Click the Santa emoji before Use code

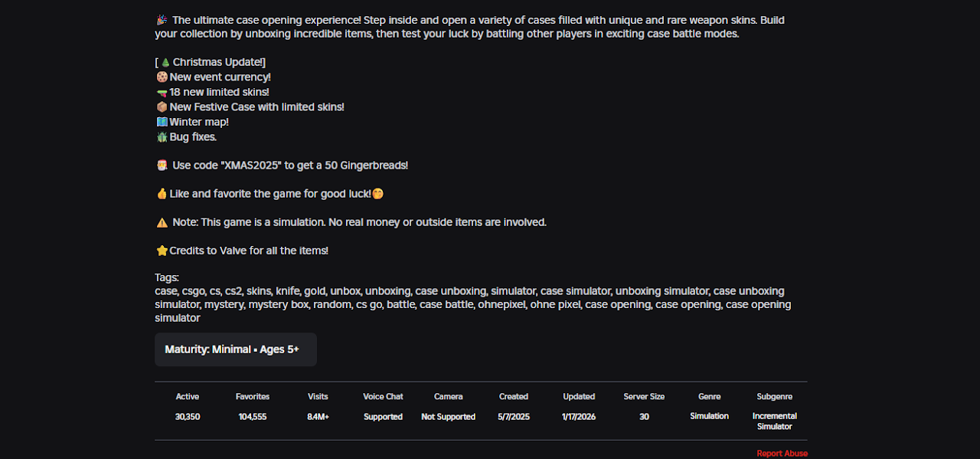point(162,166)
